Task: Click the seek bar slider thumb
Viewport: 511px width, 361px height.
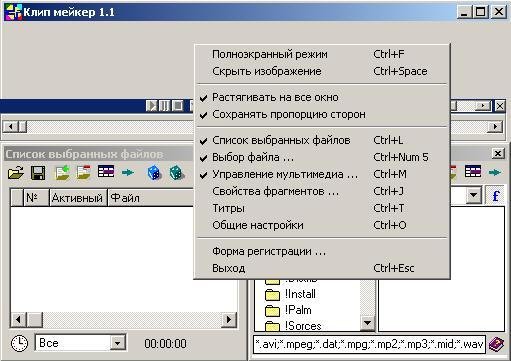Action: click(x=22, y=127)
